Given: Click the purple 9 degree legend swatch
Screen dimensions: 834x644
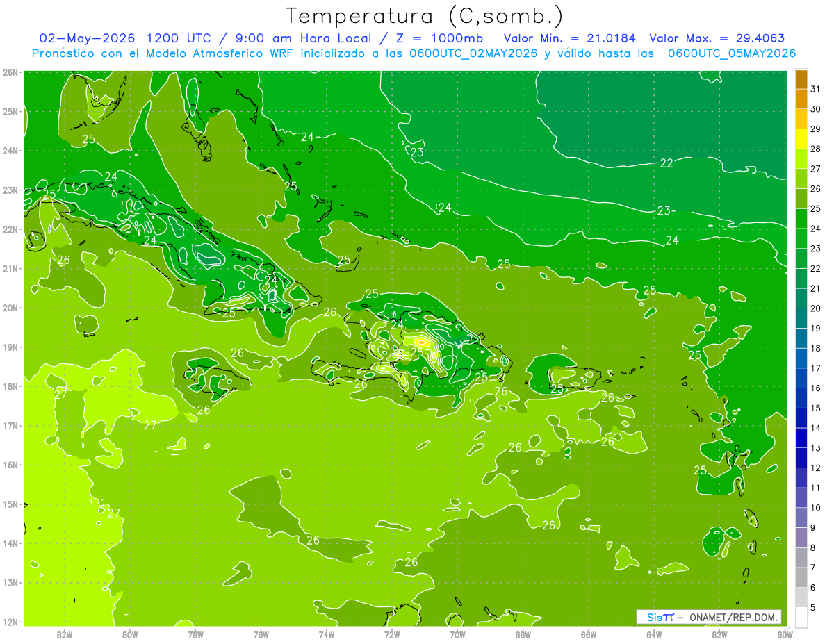Looking at the screenshot, I should point(801,538).
